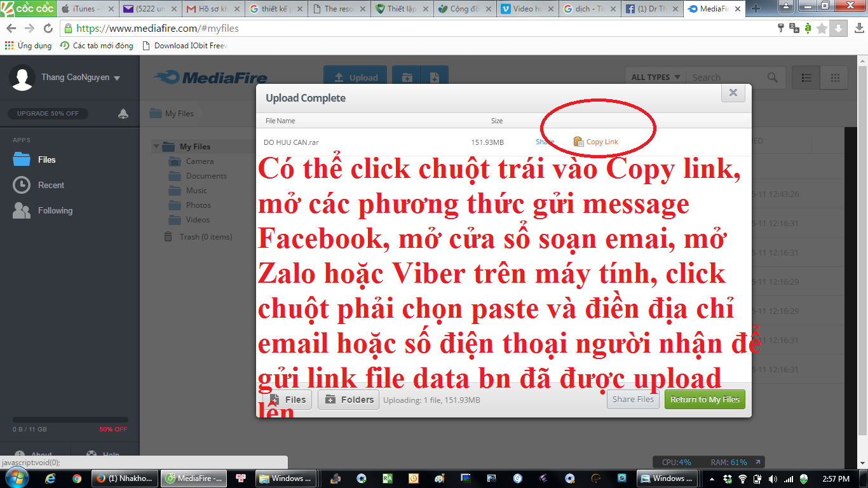Click the translate page icon in address bar
Viewport: 868px width, 488px height.
tap(794, 28)
